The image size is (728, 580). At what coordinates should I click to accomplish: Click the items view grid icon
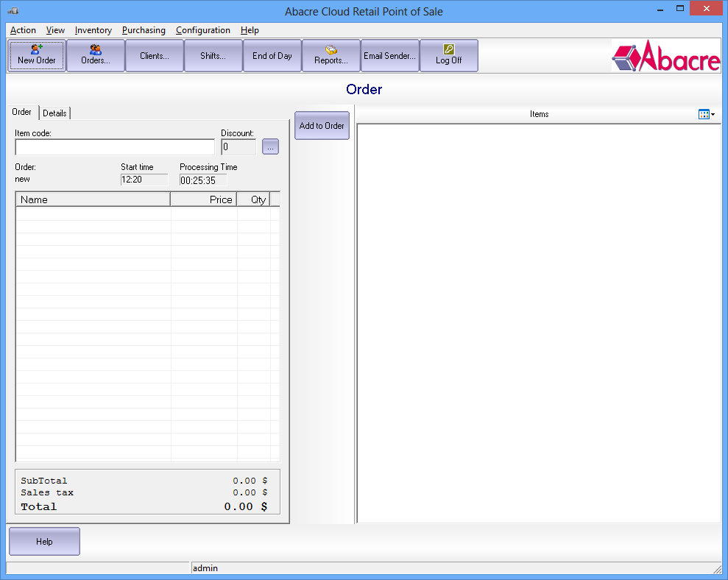(703, 114)
